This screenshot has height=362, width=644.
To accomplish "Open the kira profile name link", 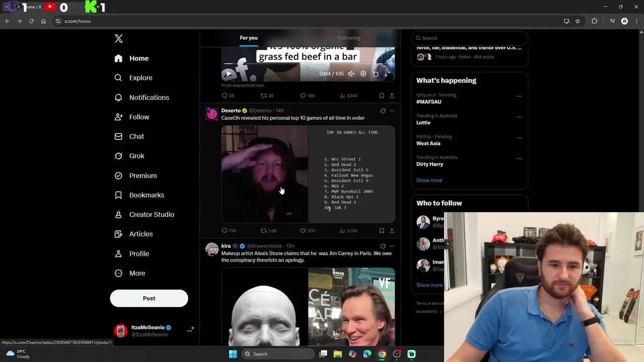I will coord(226,246).
